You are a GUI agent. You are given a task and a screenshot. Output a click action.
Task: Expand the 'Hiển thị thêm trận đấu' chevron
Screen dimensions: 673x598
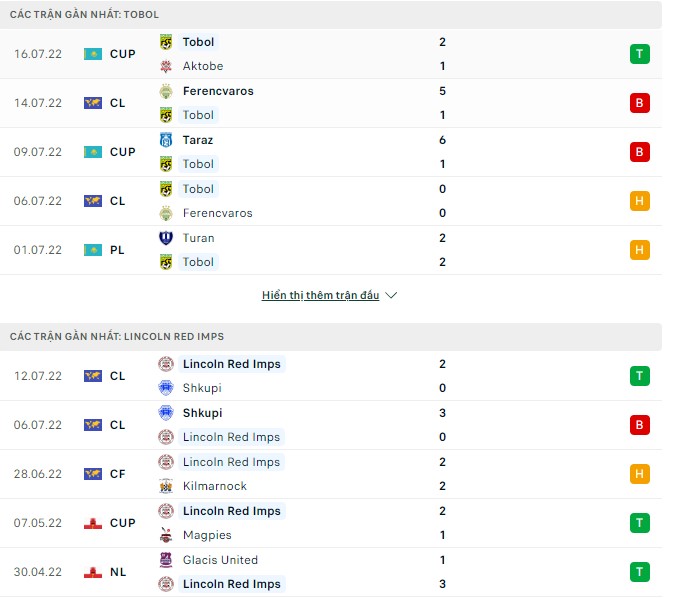[391, 296]
